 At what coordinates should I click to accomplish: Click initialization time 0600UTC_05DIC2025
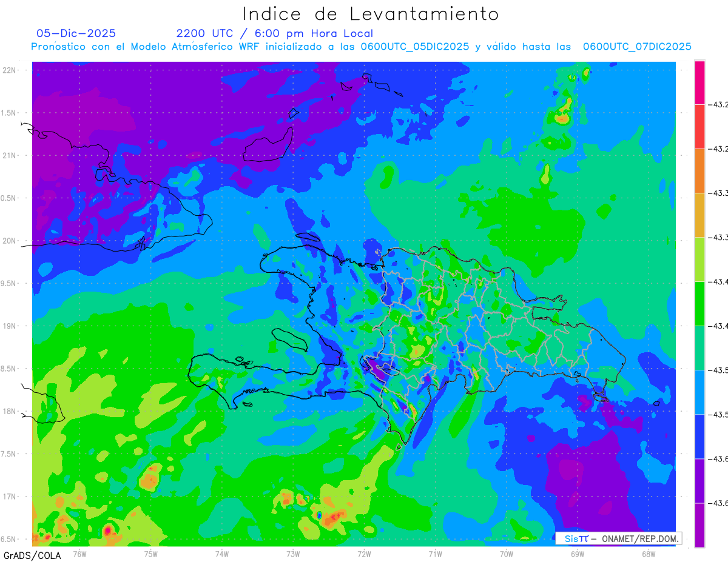(415, 47)
